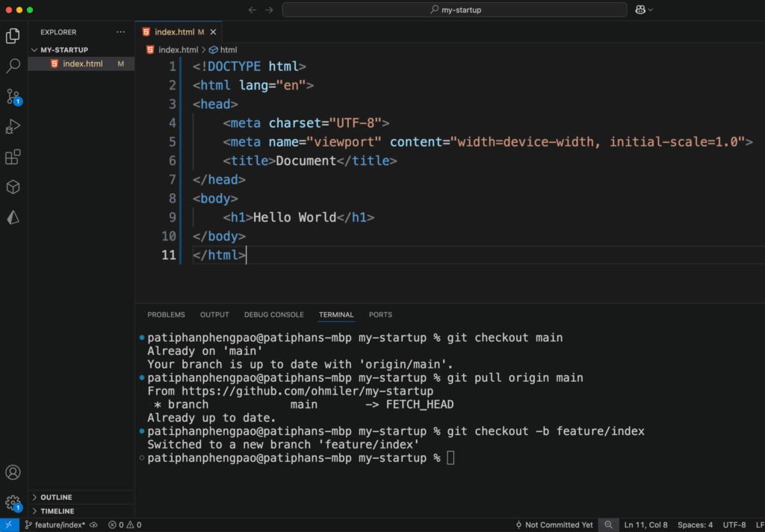This screenshot has width=765, height=532.
Task: Collapse the MY-STARTUP folder tree
Action: click(64, 50)
